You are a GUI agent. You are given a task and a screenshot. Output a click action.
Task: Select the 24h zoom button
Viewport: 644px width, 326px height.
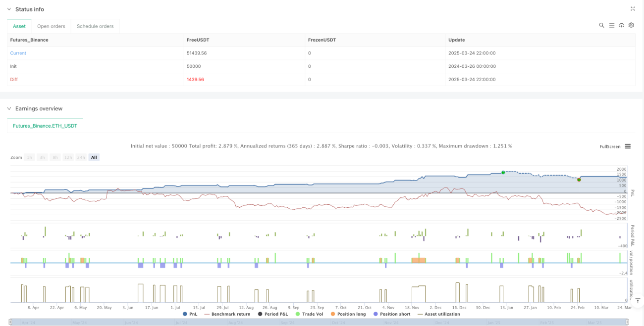click(x=82, y=157)
